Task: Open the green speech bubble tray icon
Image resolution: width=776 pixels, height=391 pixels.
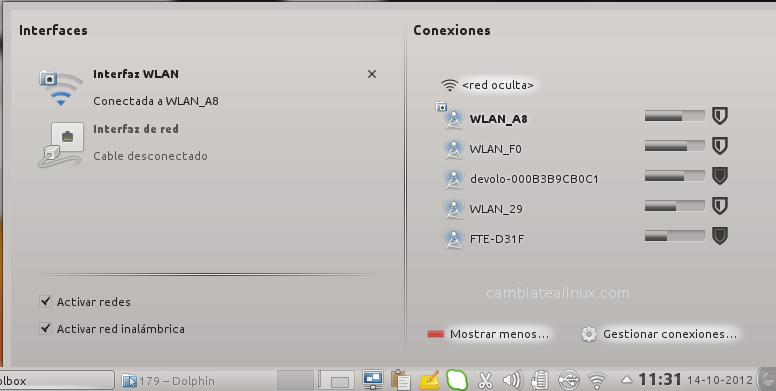Action: tap(457, 380)
